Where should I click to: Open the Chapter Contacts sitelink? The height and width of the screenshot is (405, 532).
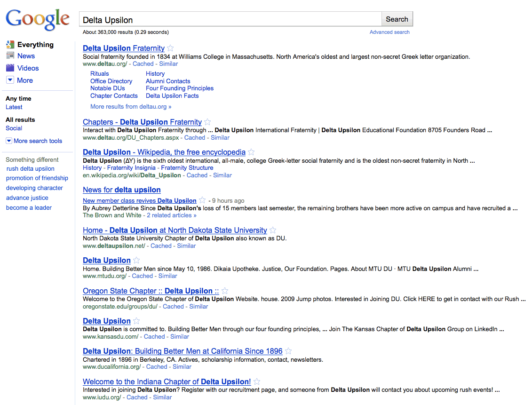pyautogui.click(x=114, y=95)
